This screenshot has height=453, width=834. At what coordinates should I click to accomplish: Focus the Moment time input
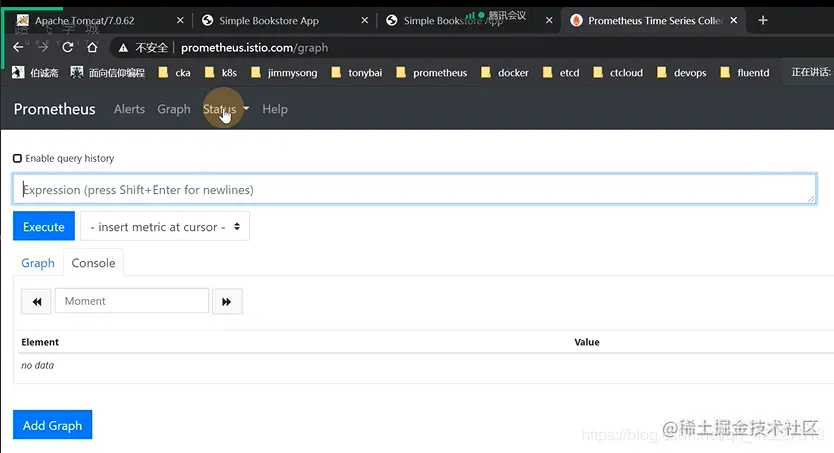(x=132, y=301)
